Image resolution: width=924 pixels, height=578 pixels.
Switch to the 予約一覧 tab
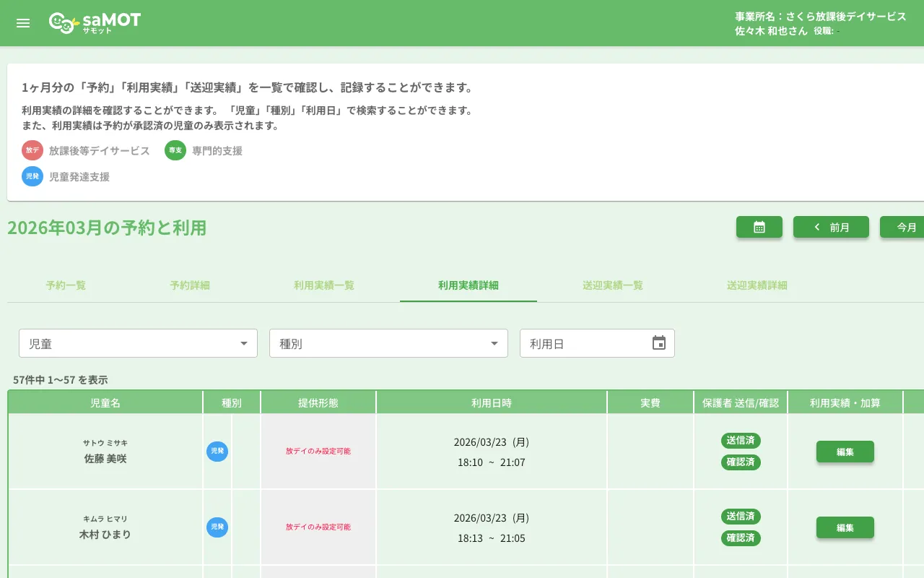tap(65, 285)
